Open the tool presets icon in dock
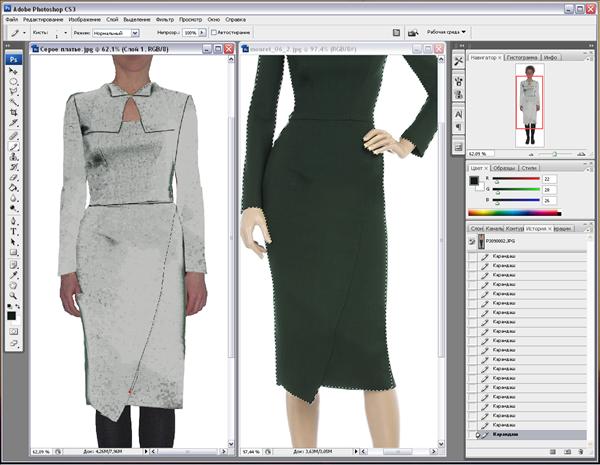 coord(457,62)
